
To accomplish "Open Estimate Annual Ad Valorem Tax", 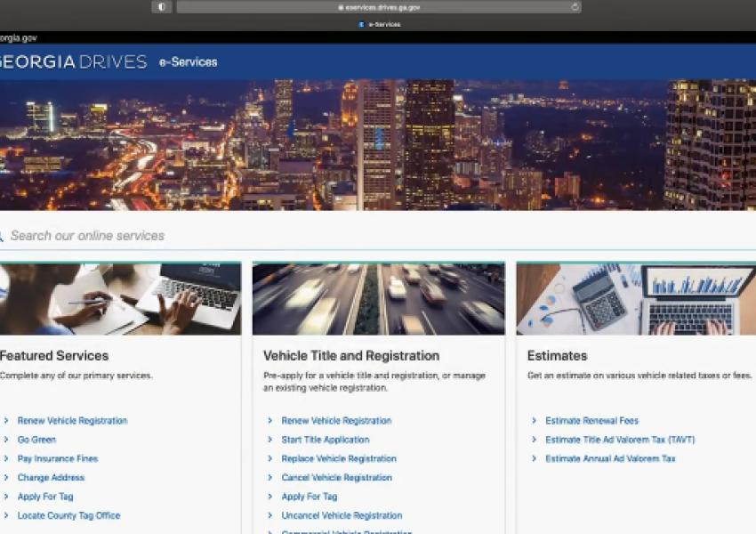I will click(x=611, y=458).
